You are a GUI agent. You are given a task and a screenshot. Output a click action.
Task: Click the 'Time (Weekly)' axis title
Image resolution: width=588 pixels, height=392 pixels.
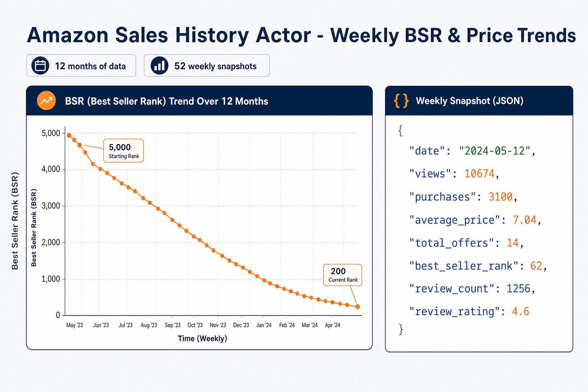point(203,338)
